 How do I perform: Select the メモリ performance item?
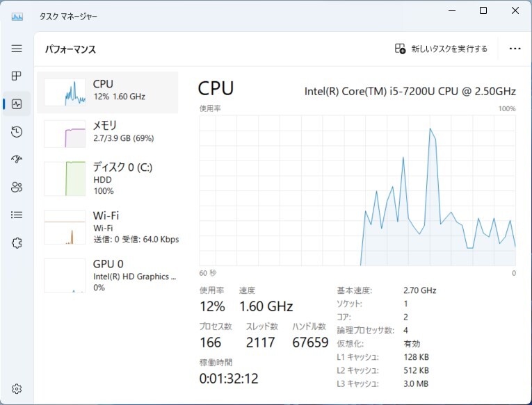[108, 133]
